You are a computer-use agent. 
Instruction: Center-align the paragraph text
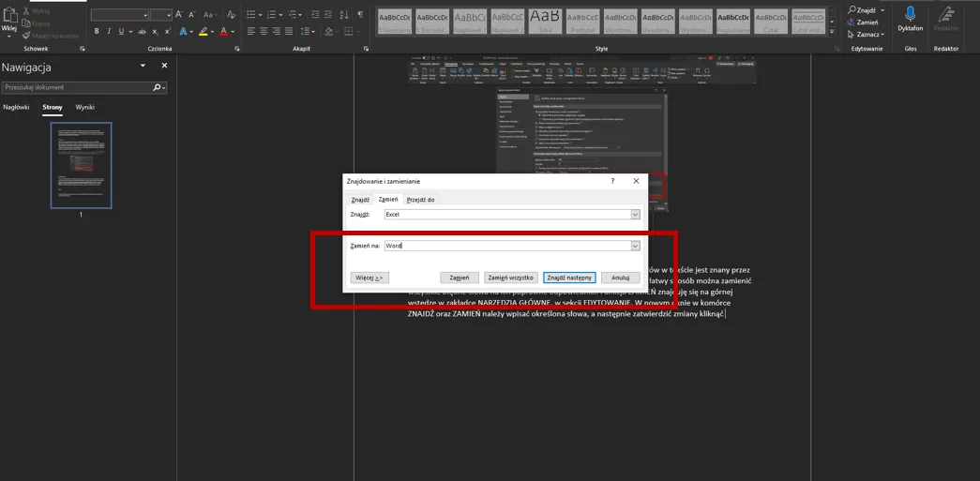click(264, 31)
